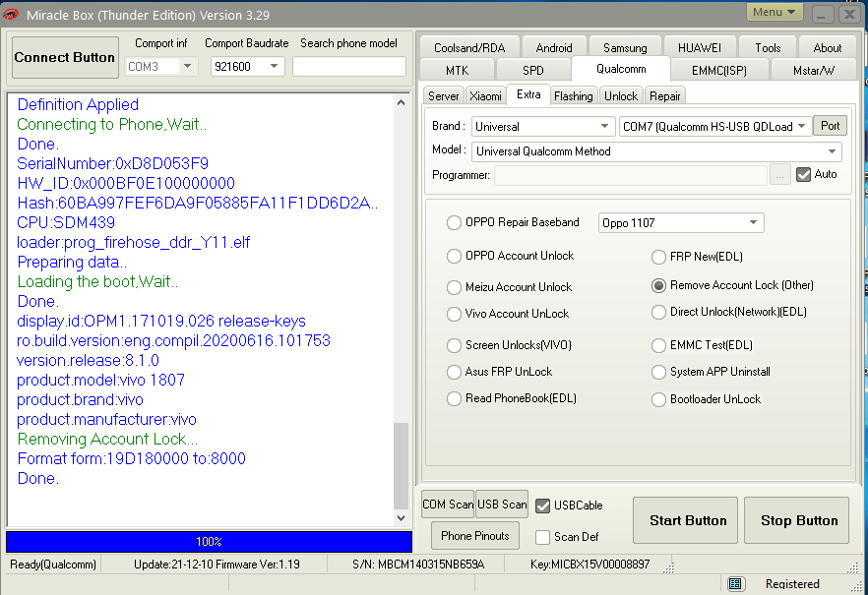Click the log vertical scrollbar thumb
868x595 pixels.
401,465
